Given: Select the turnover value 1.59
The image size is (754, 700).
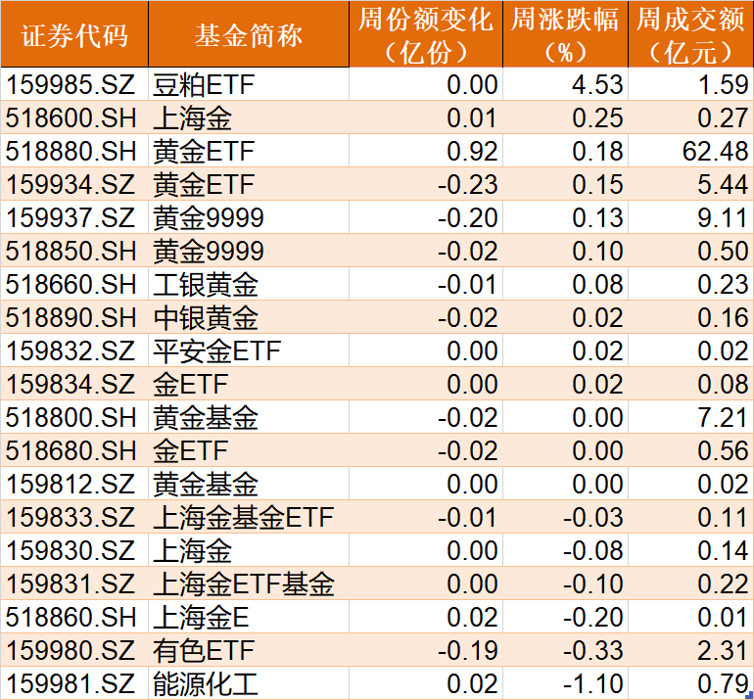Looking at the screenshot, I should pos(723,84).
